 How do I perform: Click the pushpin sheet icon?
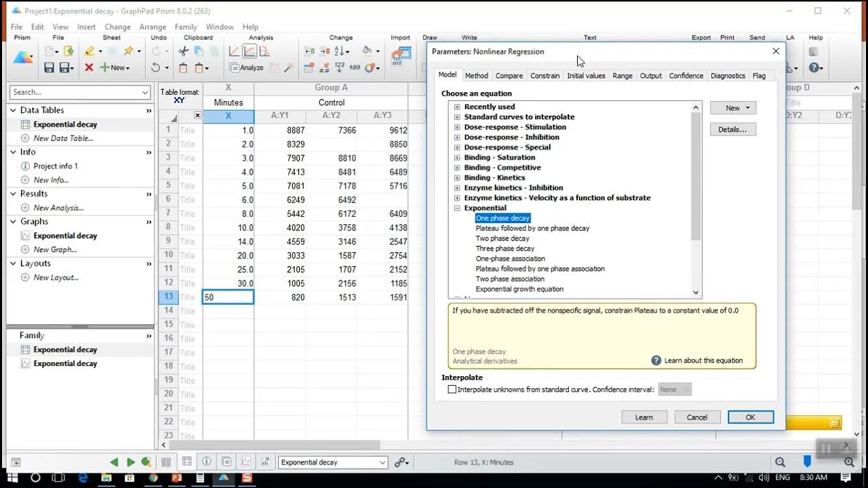(x=128, y=51)
